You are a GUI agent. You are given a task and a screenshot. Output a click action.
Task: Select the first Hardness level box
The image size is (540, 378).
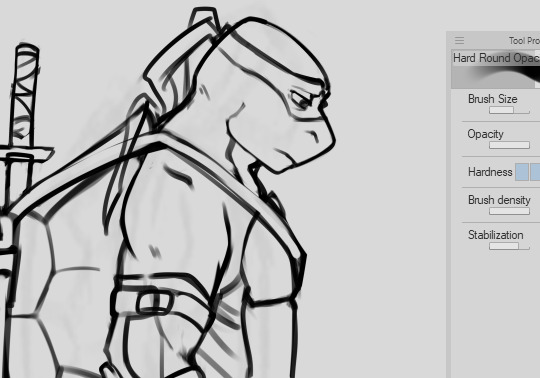(522, 172)
